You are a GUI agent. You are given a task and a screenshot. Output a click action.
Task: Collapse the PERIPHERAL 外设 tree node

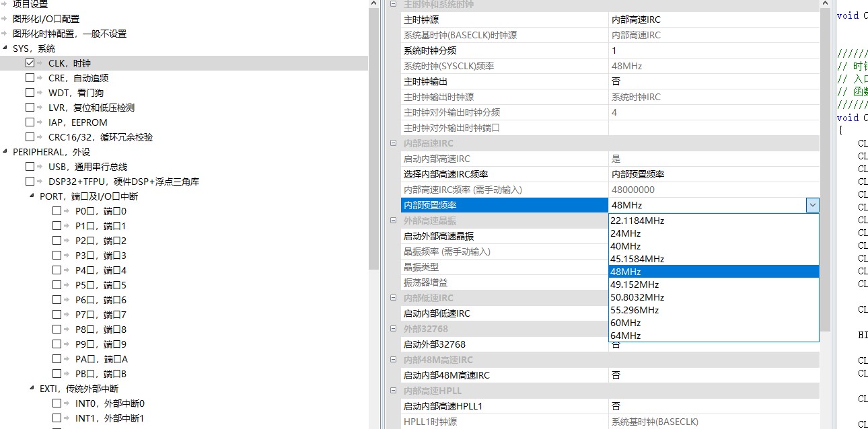(x=5, y=152)
